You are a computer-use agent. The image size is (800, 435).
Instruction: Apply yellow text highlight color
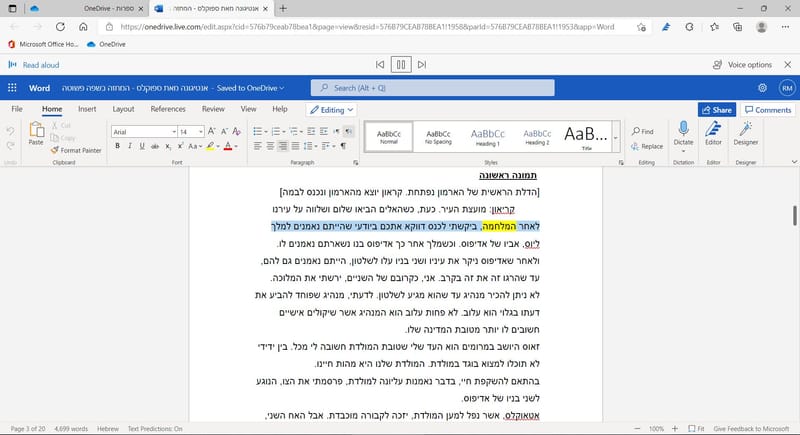coord(210,146)
